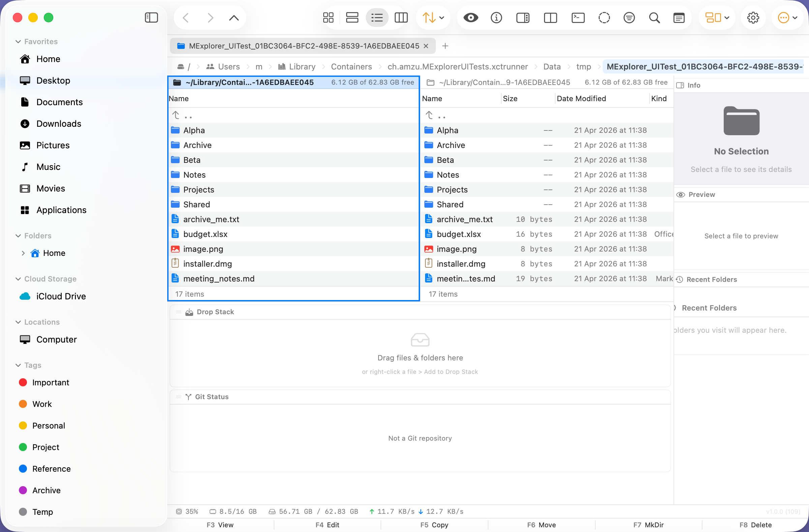809x532 pixels.
Task: Collapse the Cloud Storage section
Action: 18,279
